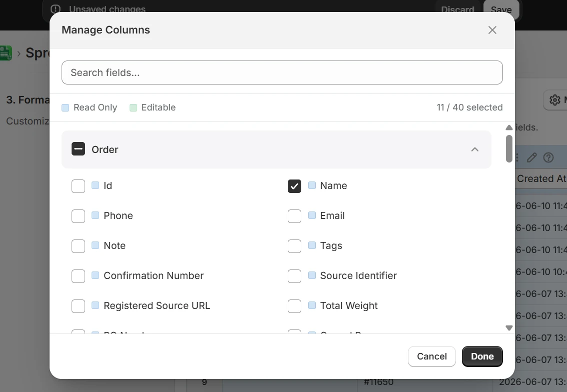
Task: Click the Order group label
Action: pyautogui.click(x=105, y=149)
